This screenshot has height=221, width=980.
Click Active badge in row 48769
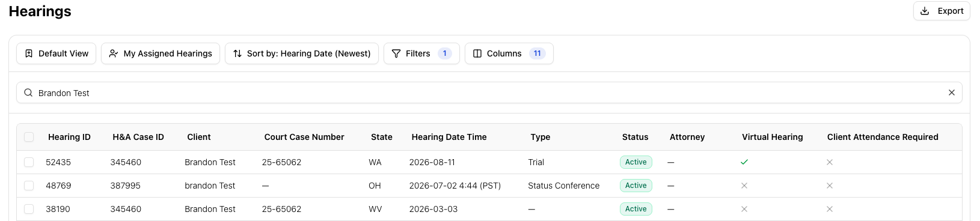coord(635,186)
